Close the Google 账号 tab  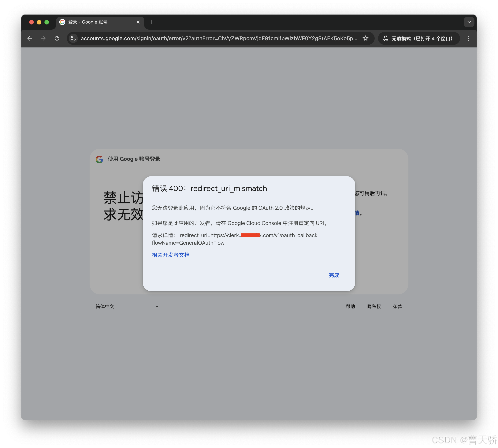(138, 22)
